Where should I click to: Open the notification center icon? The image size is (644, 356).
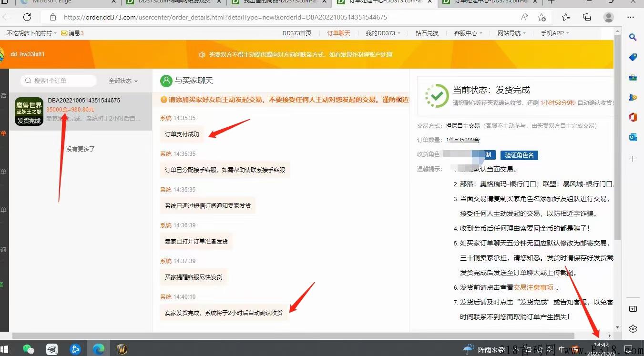click(x=629, y=349)
